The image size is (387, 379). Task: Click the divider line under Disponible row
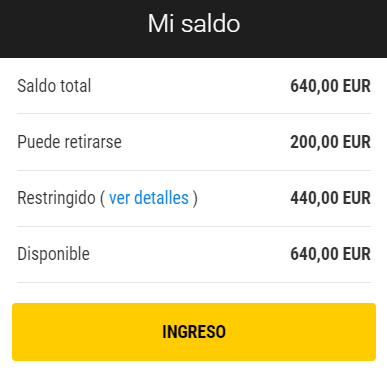(x=194, y=282)
